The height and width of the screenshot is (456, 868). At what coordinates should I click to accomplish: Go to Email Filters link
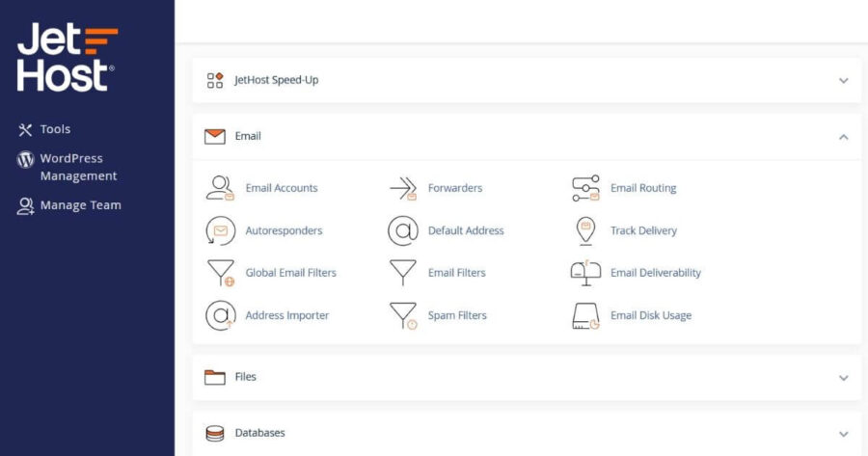[x=457, y=273]
